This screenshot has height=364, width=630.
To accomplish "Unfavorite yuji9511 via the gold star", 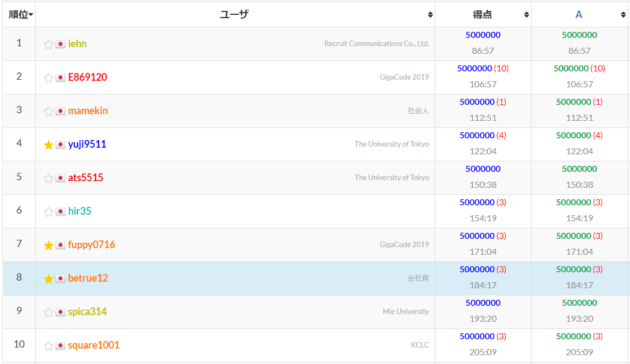I will click(x=48, y=144).
